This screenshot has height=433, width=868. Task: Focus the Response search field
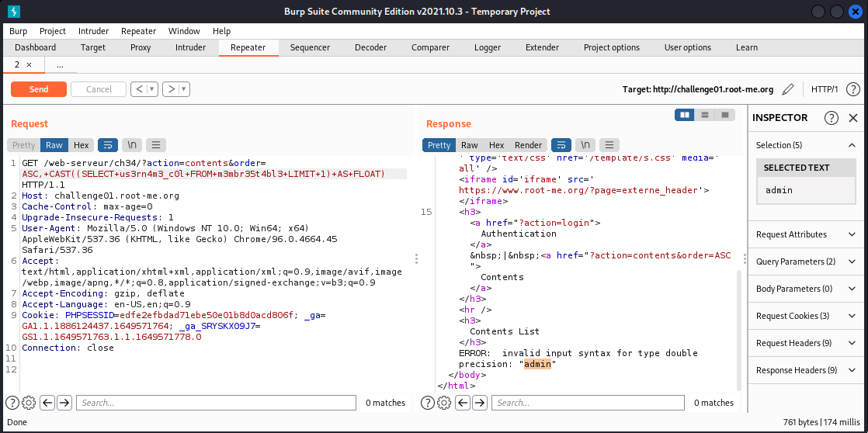pyautogui.click(x=588, y=403)
